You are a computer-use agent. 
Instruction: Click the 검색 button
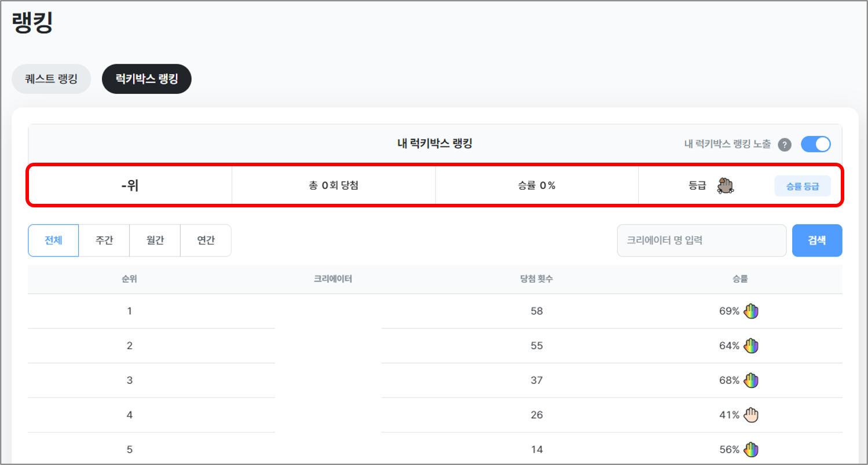[817, 240]
